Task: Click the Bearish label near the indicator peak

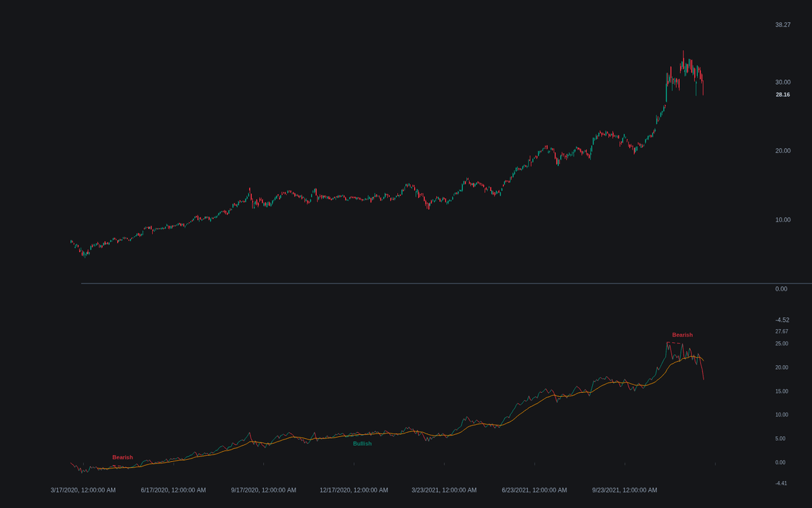Action: 682,335
